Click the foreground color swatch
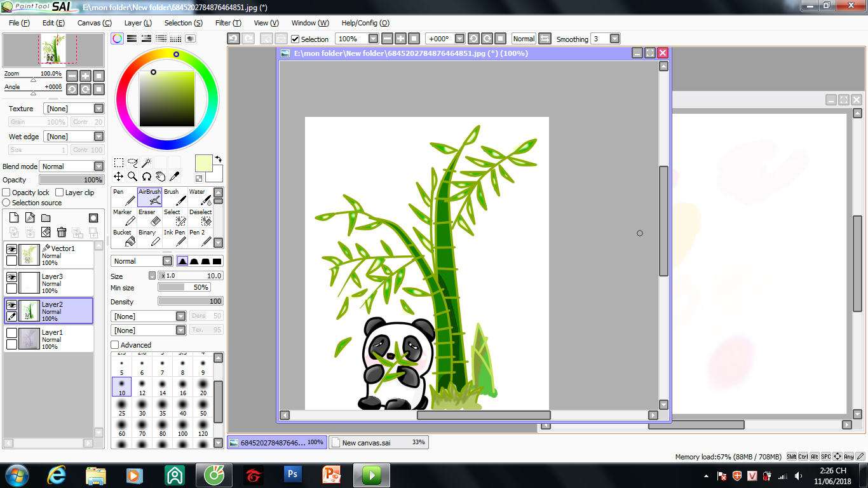The width and height of the screenshot is (868, 488). [203, 163]
